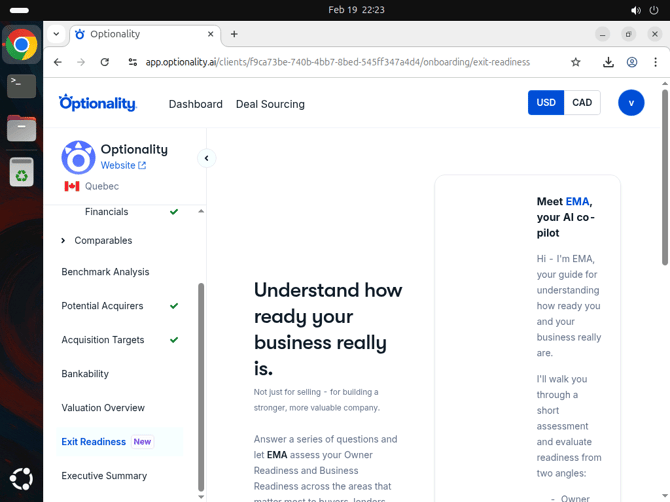Close the Optionality tab
670x502 pixels.
tap(211, 34)
